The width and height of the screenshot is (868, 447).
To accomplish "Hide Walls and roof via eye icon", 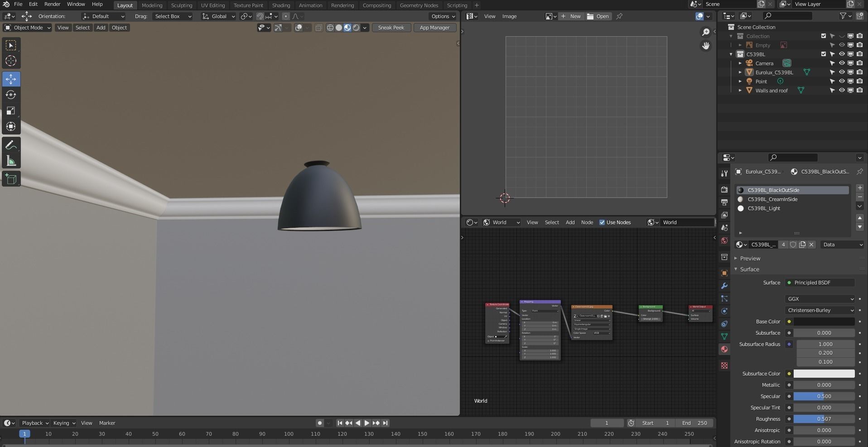I will (842, 91).
